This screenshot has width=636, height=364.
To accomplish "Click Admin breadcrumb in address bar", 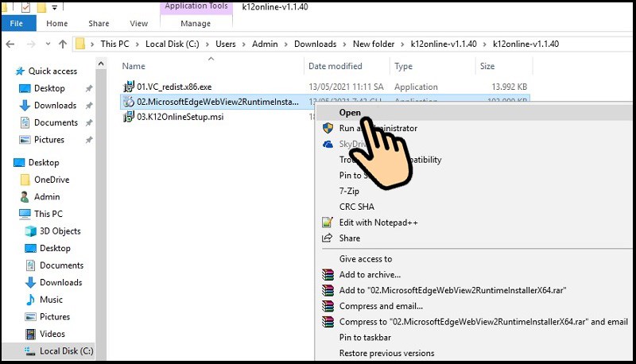I will click(265, 44).
